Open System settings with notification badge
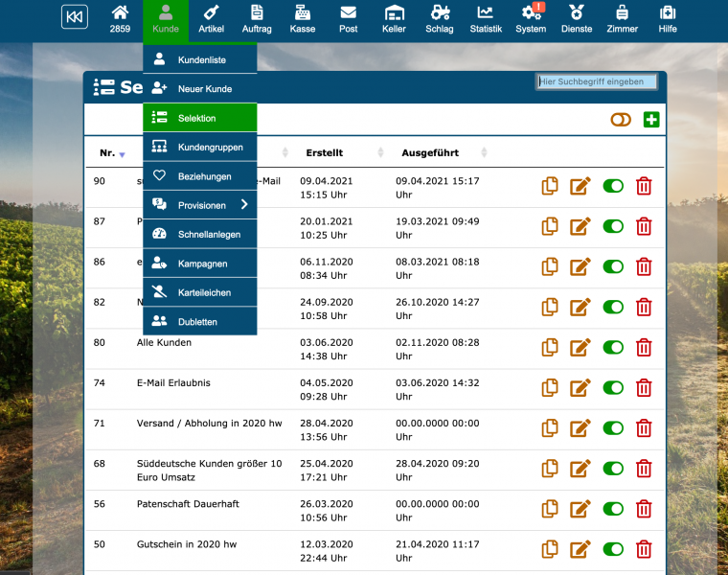The height and width of the screenshot is (575, 728). click(x=531, y=19)
